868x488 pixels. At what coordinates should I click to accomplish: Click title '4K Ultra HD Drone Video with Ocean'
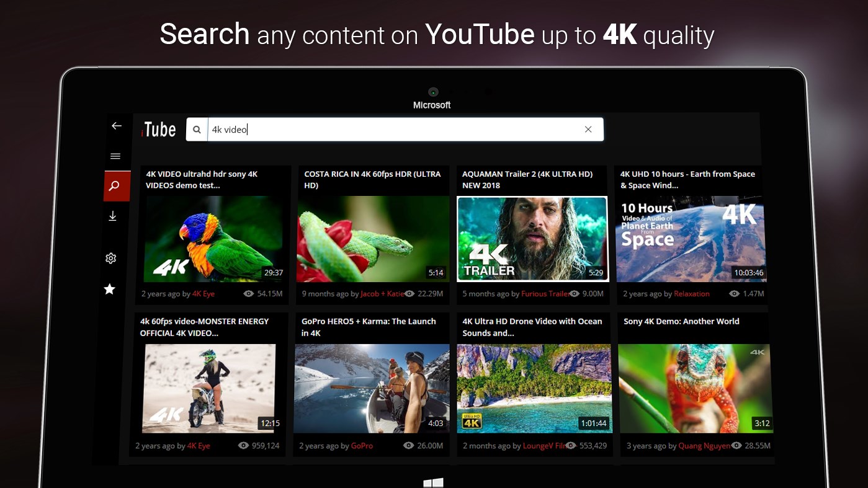532,321
